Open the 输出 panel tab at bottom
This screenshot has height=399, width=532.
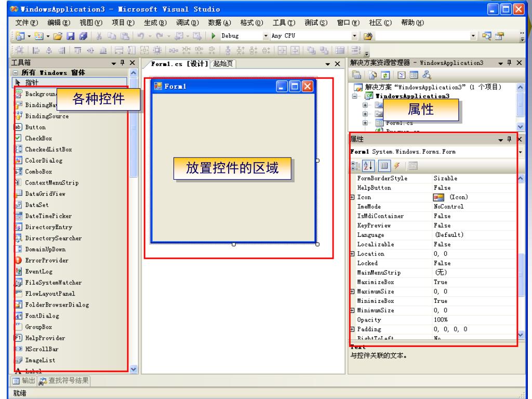[x=24, y=381]
